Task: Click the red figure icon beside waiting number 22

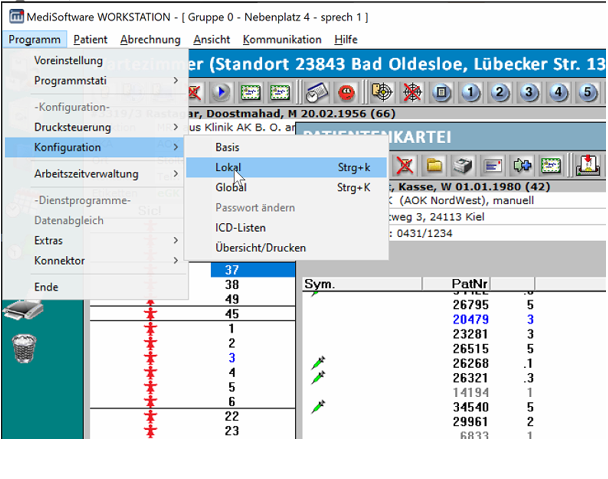Action: (x=150, y=417)
